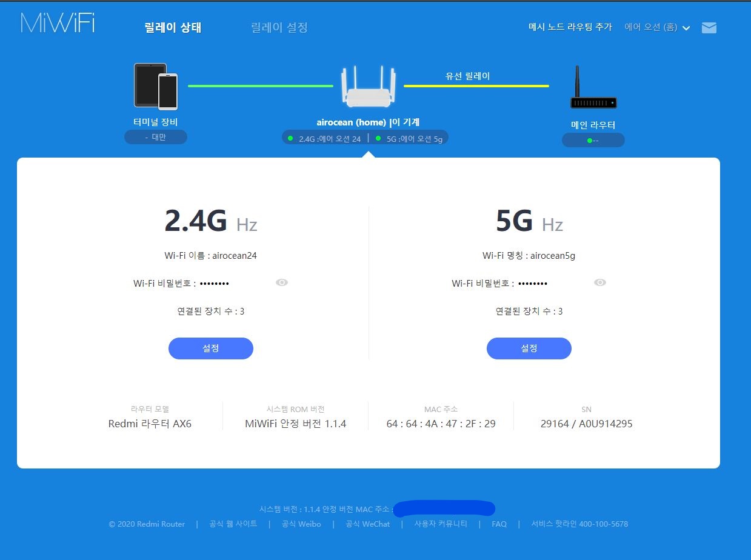Screen dimensions: 751x560
Task: Click the main router status pill
Action: pyautogui.click(x=593, y=140)
